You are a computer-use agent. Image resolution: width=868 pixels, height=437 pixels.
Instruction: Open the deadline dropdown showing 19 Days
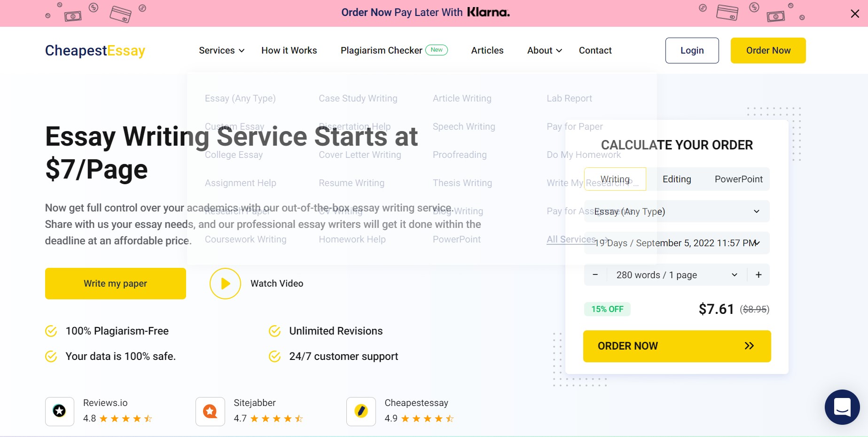point(677,243)
